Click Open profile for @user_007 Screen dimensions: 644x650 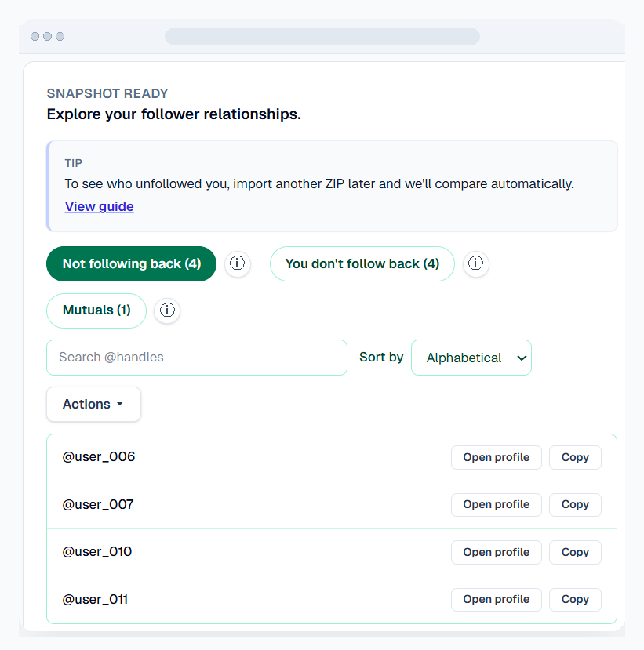496,504
